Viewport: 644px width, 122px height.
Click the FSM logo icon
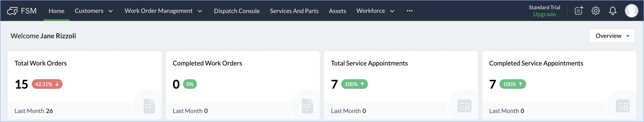[12, 11]
